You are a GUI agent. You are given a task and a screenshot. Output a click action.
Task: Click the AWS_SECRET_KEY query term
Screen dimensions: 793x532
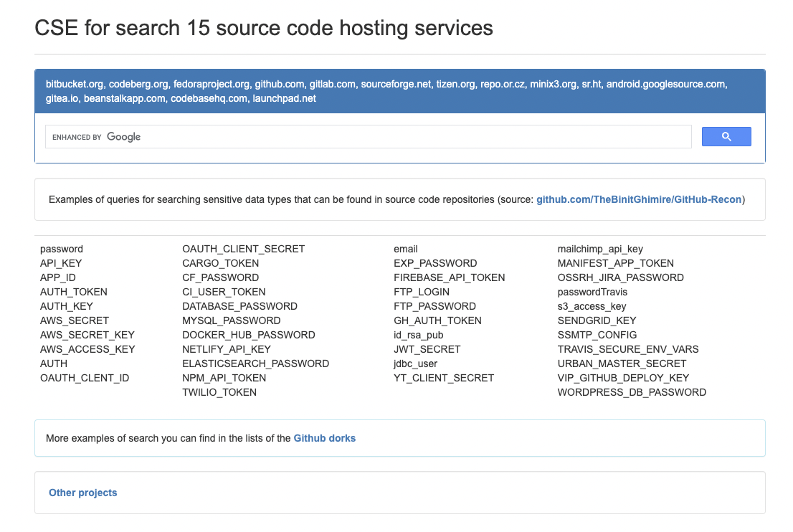[x=87, y=335]
